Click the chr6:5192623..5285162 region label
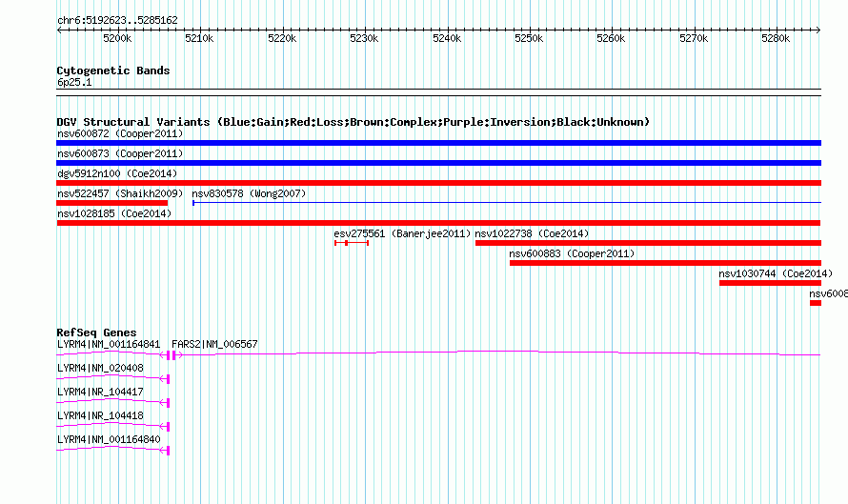 (x=117, y=20)
